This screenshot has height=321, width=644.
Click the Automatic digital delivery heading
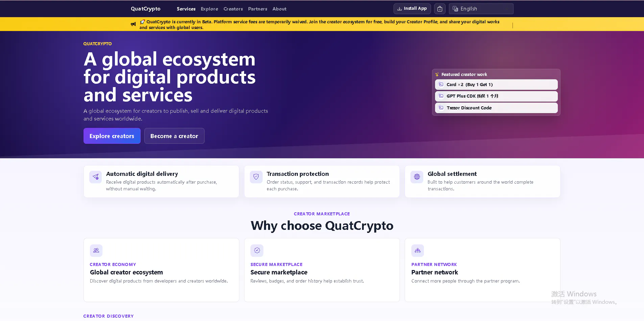pyautogui.click(x=142, y=174)
